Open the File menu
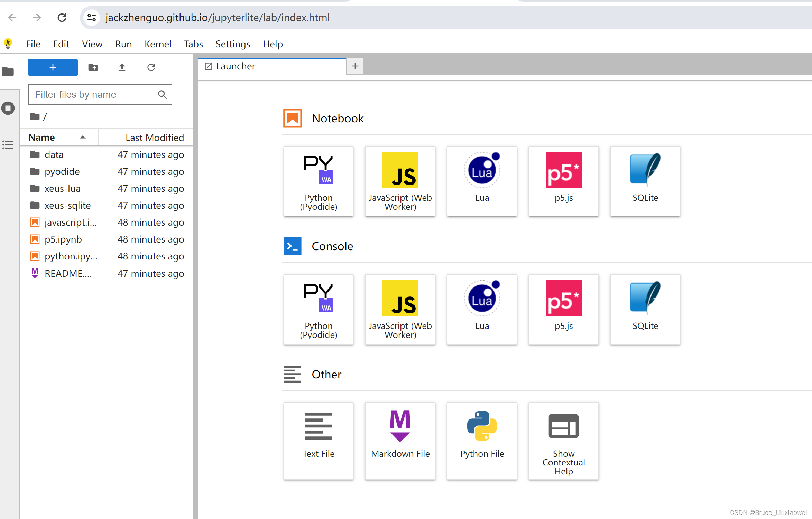 pos(33,44)
